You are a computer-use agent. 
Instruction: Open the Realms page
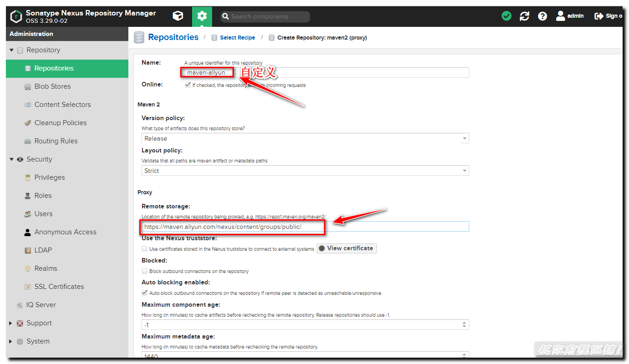coord(67,268)
